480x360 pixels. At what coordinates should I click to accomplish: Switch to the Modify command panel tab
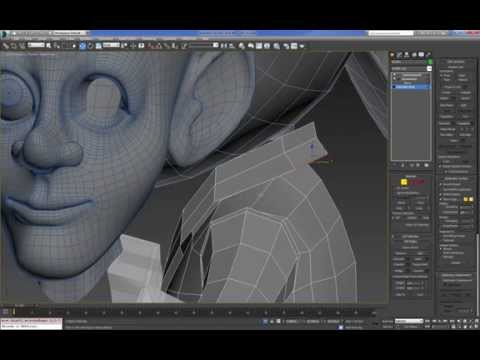tap(399, 54)
